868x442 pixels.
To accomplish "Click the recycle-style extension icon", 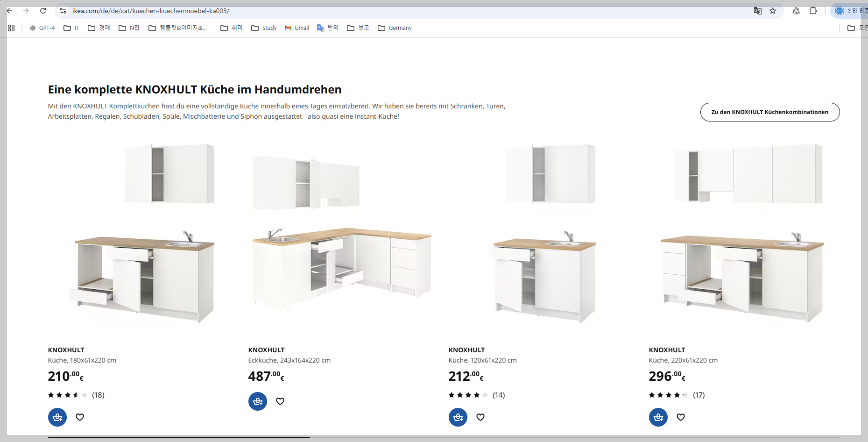I will (796, 11).
